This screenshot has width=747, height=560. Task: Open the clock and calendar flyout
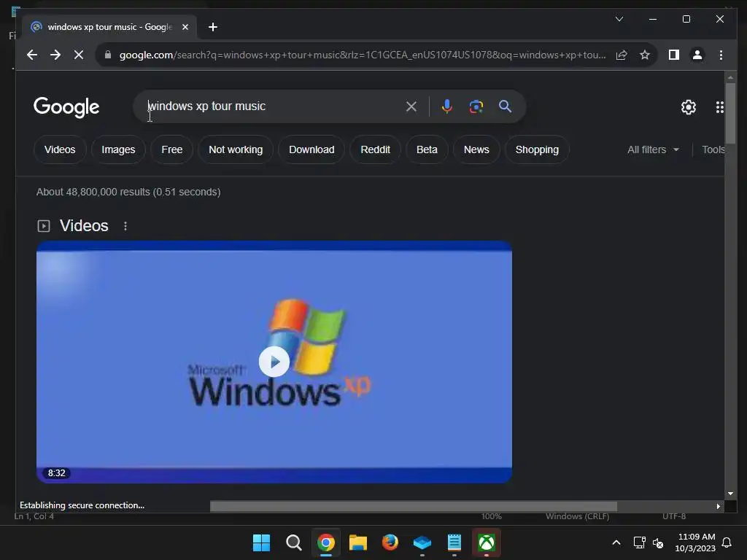695,542
